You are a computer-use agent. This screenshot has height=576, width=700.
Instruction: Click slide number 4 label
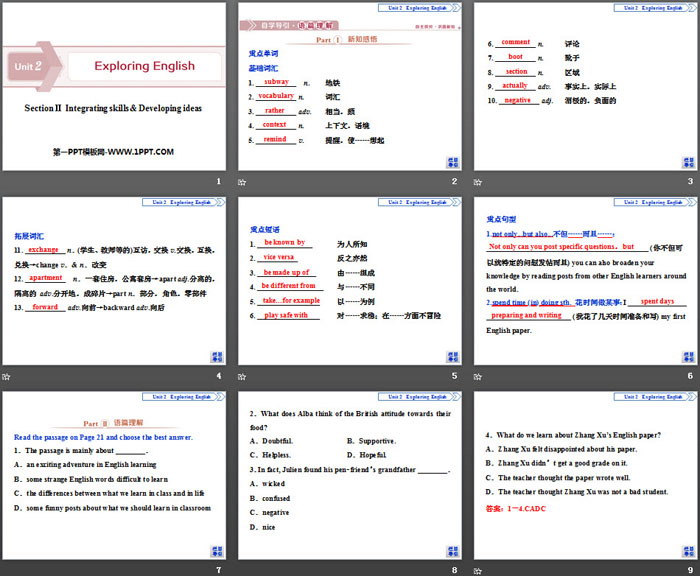219,376
